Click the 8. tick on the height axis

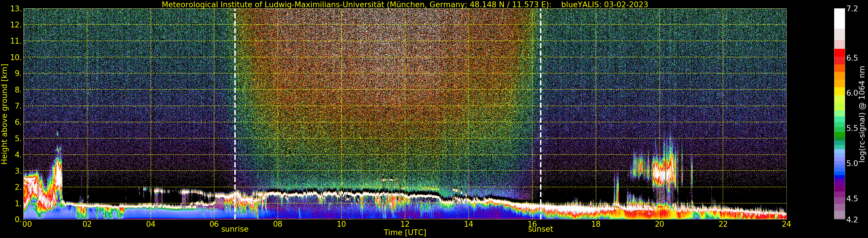pos(18,90)
